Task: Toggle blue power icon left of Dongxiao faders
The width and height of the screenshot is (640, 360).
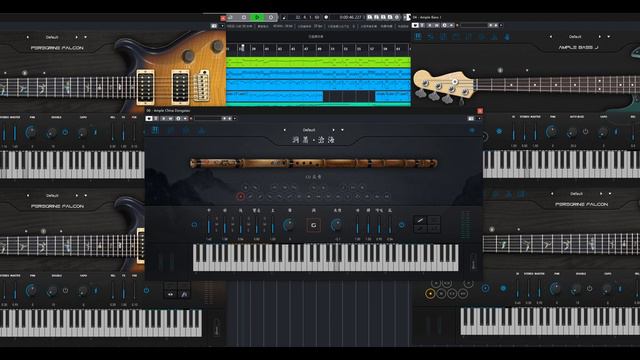Action: click(x=194, y=225)
